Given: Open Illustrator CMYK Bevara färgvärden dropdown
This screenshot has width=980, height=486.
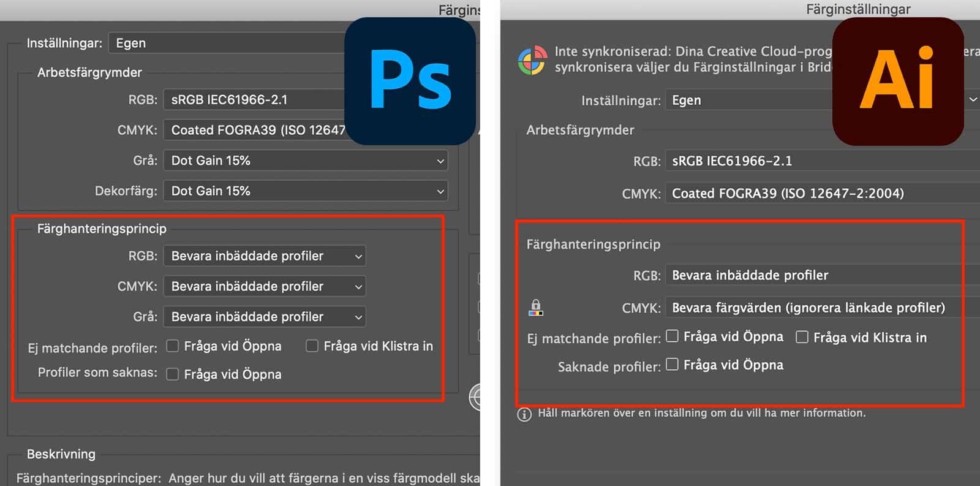Looking at the screenshot, I should coord(822,308).
